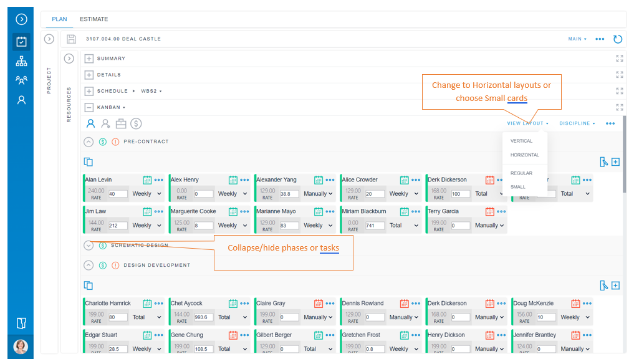Open calendar icon on Alan Levin card
This screenshot has width=629, height=364.
(147, 180)
